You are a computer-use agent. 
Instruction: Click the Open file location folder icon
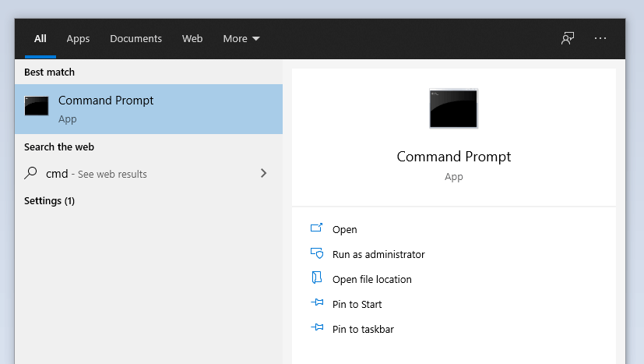coord(317,277)
